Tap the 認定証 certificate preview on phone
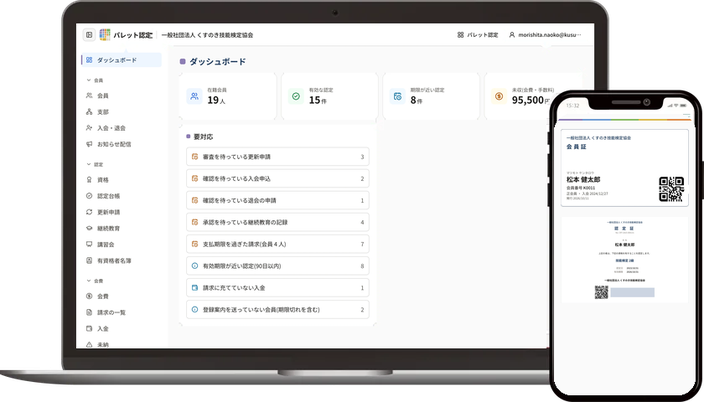Screen dimensions: 704x402 (x=625, y=260)
